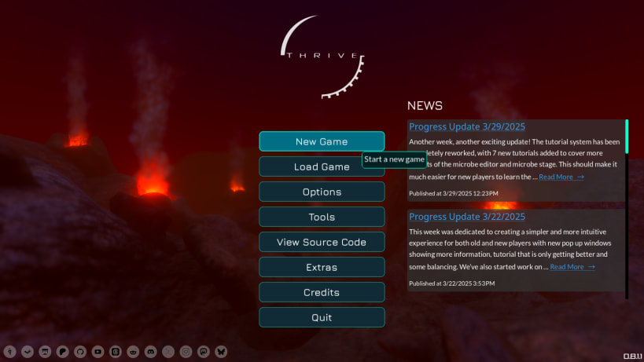Read More on the 3/29/2025 update
Screen dimensions: 644x362
pyautogui.click(x=561, y=177)
